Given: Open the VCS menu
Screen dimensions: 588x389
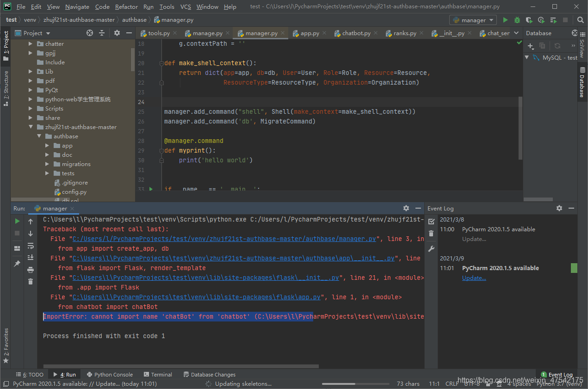Looking at the screenshot, I should [185, 6].
